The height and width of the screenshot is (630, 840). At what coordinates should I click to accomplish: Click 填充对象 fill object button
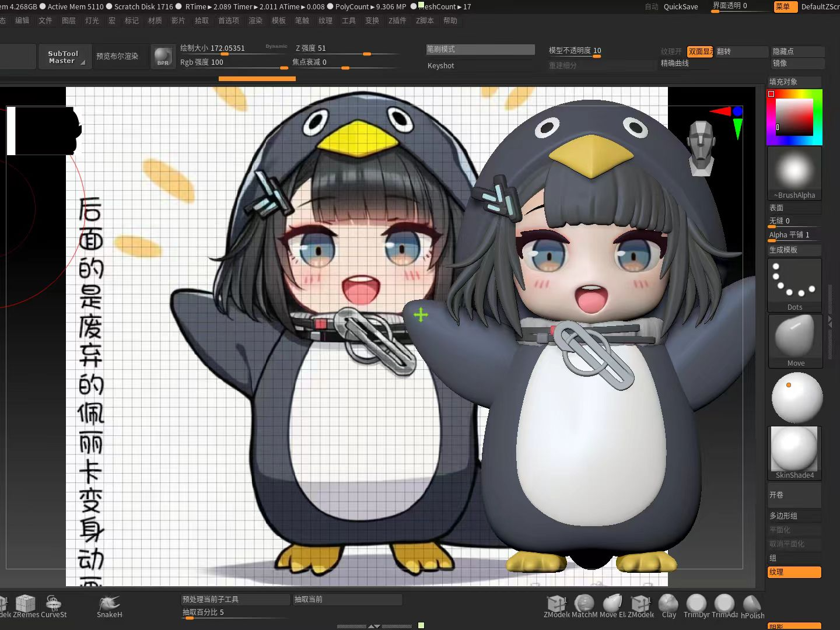point(794,82)
